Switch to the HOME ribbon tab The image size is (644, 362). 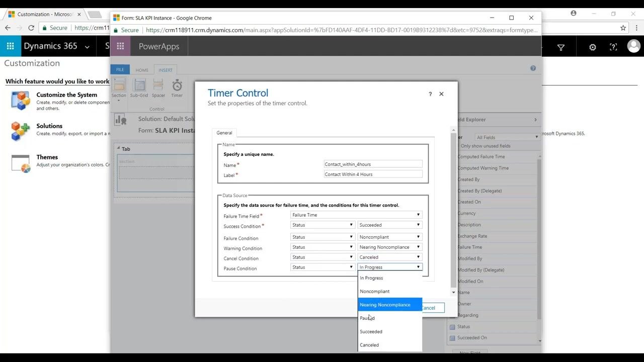[142, 70]
